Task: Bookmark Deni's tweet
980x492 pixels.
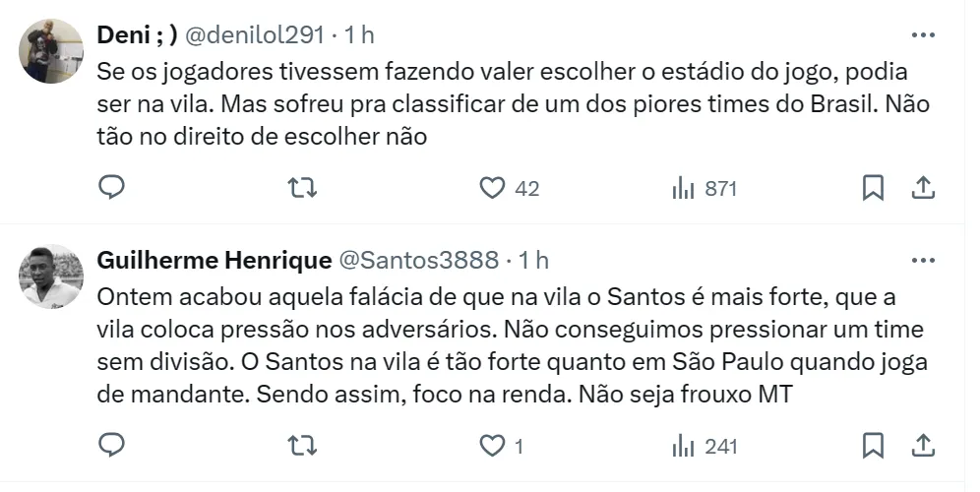Action: coord(873,187)
